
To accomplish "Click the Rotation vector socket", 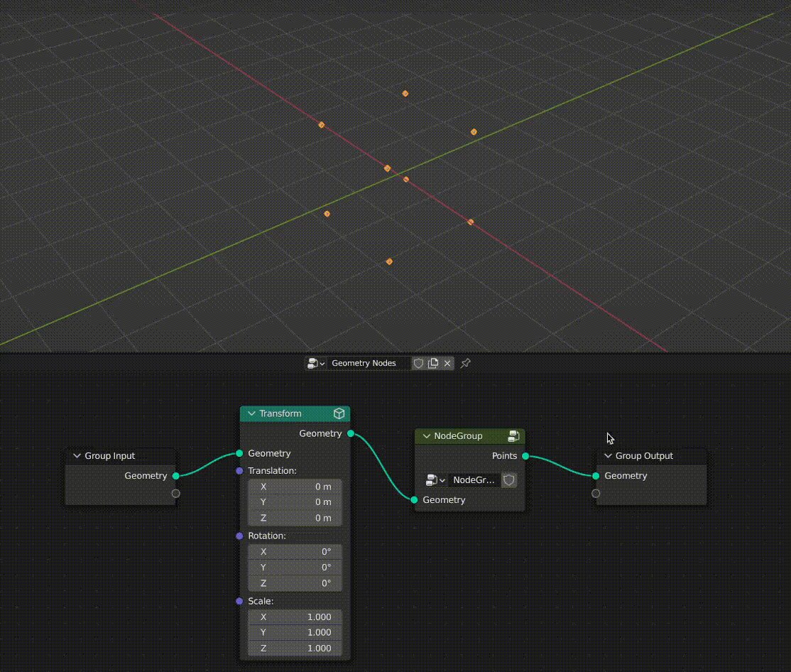I will (239, 536).
